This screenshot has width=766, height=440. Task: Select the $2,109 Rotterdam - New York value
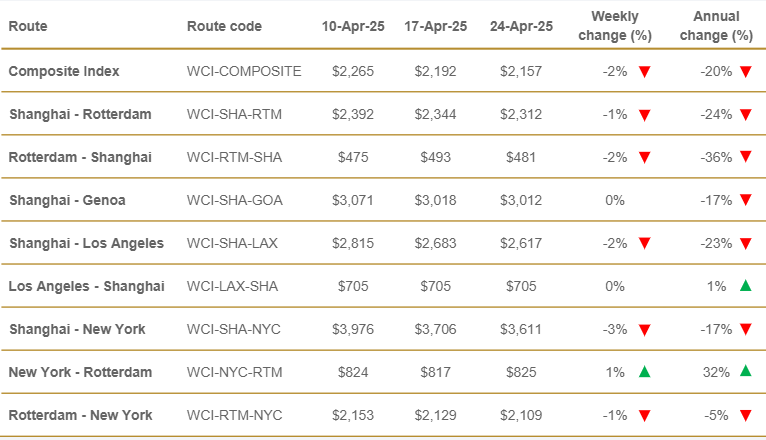(521, 415)
